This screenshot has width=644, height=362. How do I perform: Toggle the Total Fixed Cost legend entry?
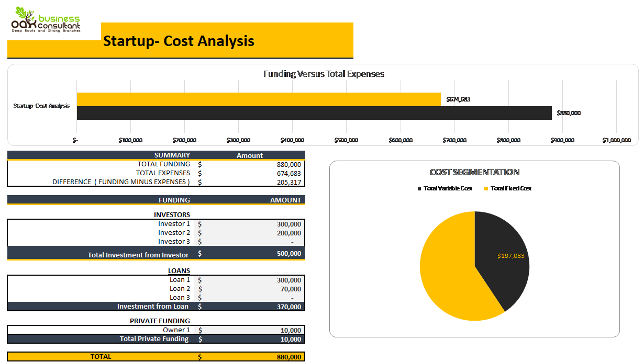click(510, 188)
